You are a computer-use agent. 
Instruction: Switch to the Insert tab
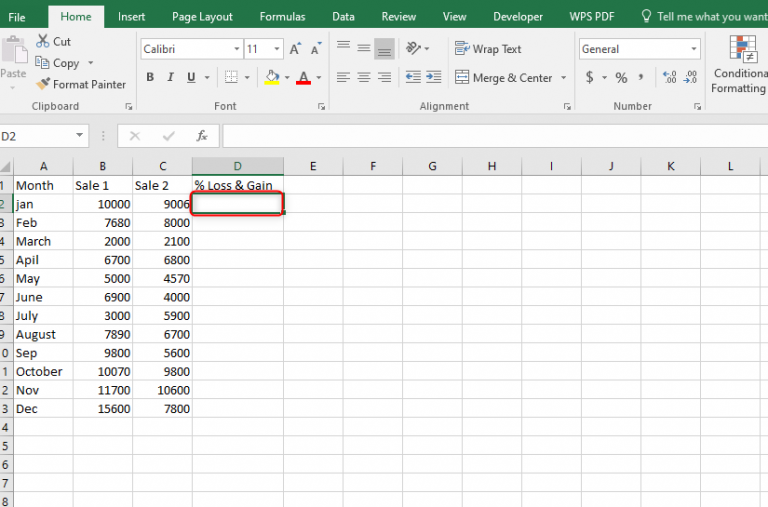coord(131,17)
